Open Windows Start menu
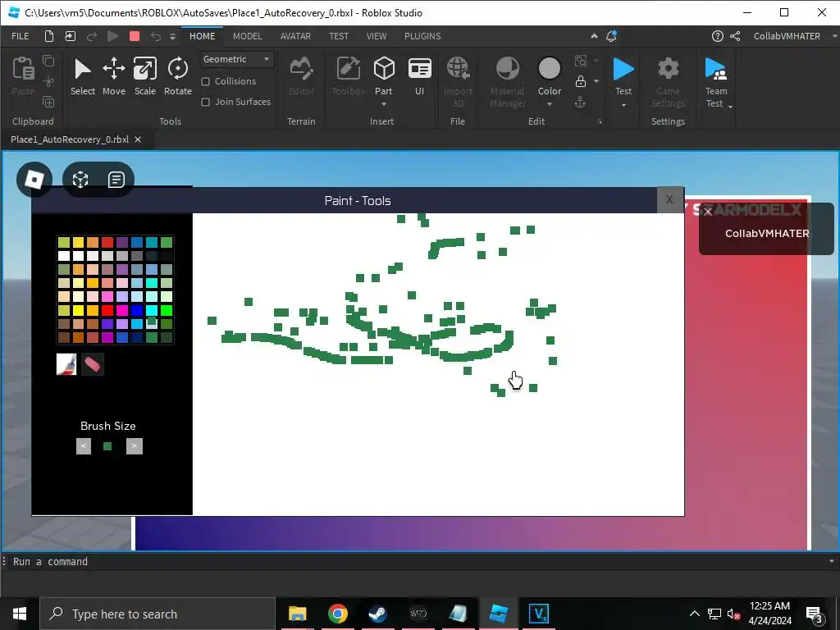Screen dimensions: 840x630 click(20, 614)
